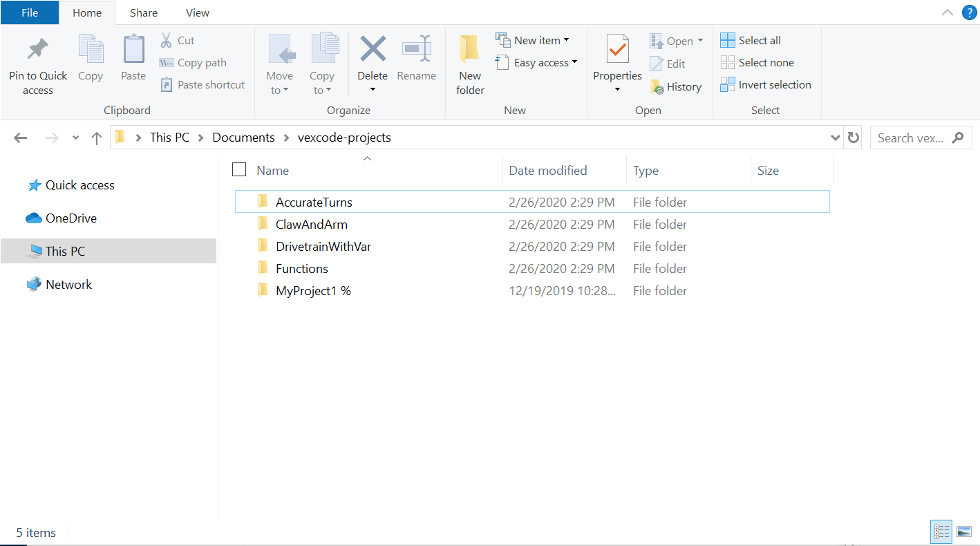This screenshot has height=546, width=980.
Task: Open the File menu
Action: tap(29, 12)
